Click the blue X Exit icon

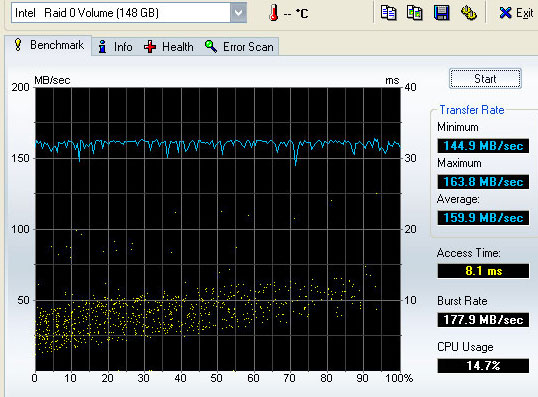pyautogui.click(x=505, y=13)
